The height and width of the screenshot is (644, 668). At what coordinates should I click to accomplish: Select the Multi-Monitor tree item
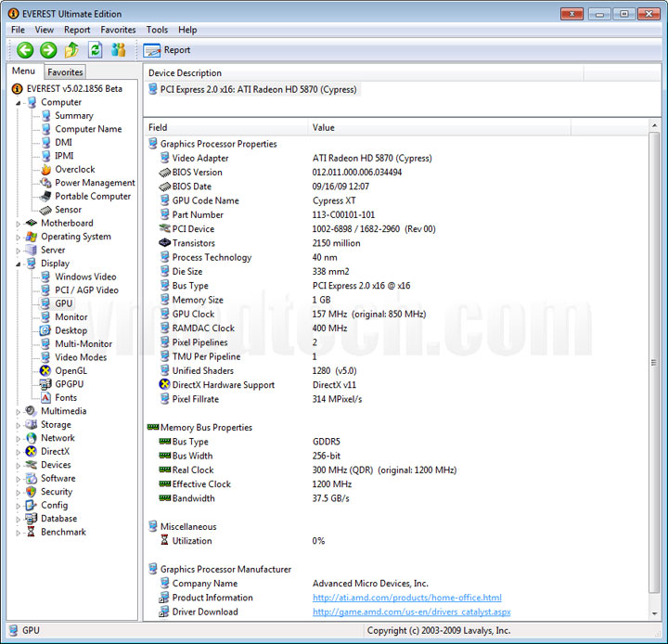click(x=83, y=344)
